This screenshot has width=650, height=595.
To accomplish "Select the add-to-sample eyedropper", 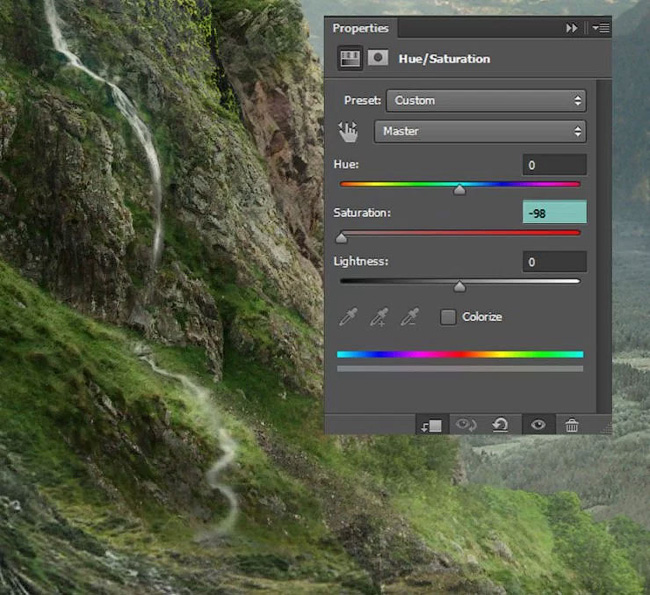I will pos(379,317).
